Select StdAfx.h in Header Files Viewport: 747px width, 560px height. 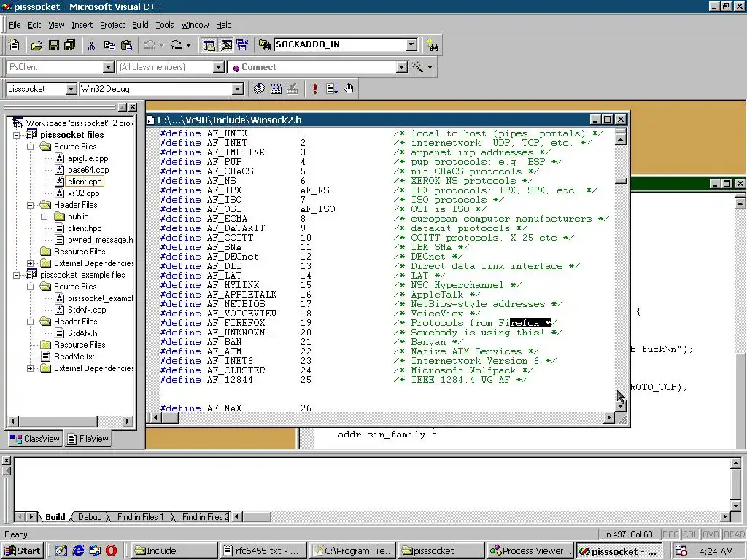coord(82,333)
